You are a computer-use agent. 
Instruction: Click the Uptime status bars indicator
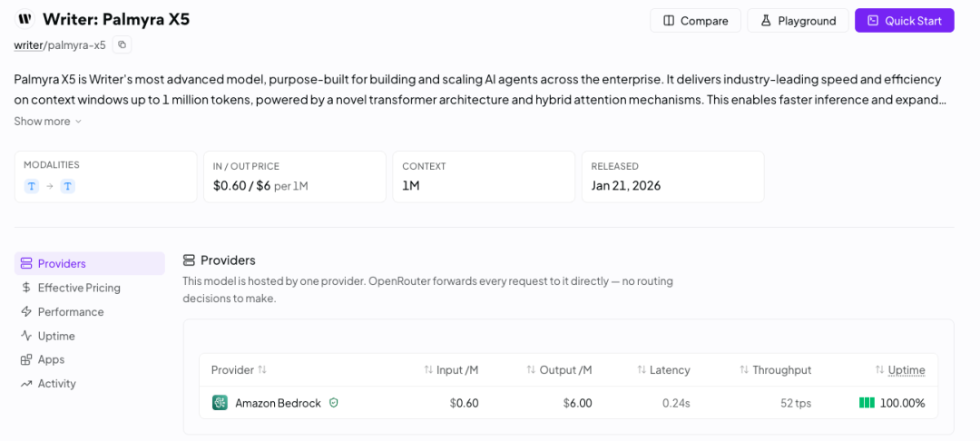[867, 403]
